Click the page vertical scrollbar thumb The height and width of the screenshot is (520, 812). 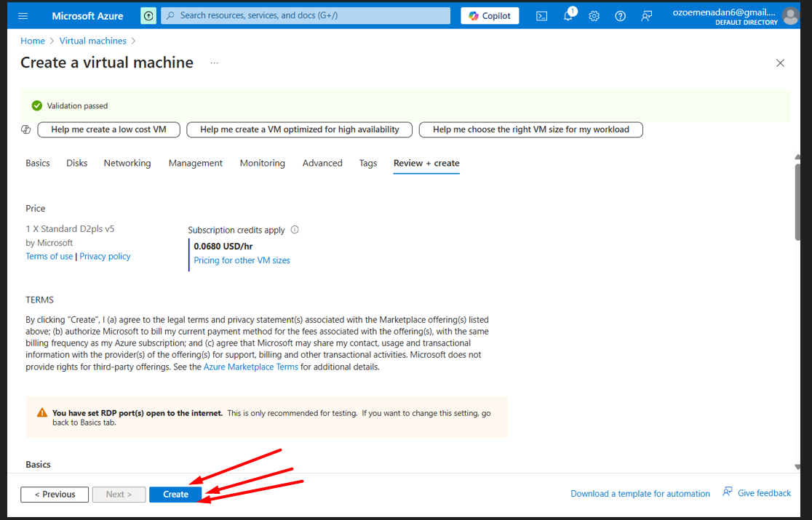(x=797, y=201)
